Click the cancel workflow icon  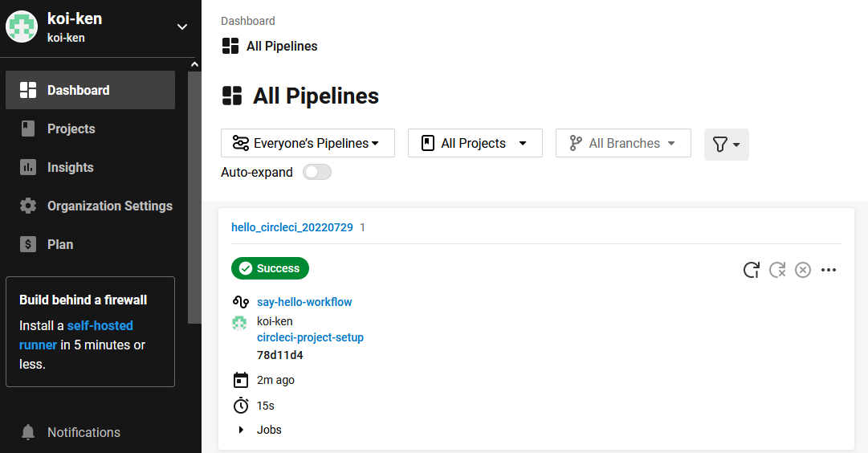(x=803, y=270)
